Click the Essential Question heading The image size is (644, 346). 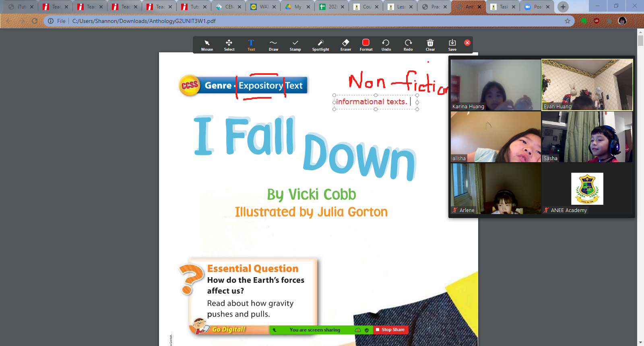click(253, 269)
